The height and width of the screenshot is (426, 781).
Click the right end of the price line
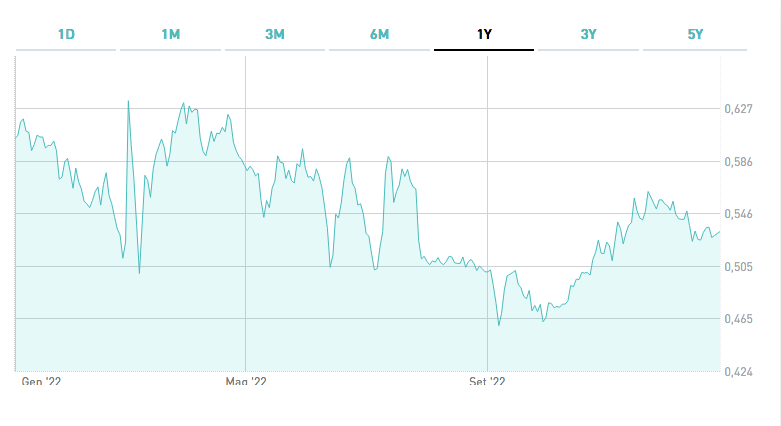720,231
